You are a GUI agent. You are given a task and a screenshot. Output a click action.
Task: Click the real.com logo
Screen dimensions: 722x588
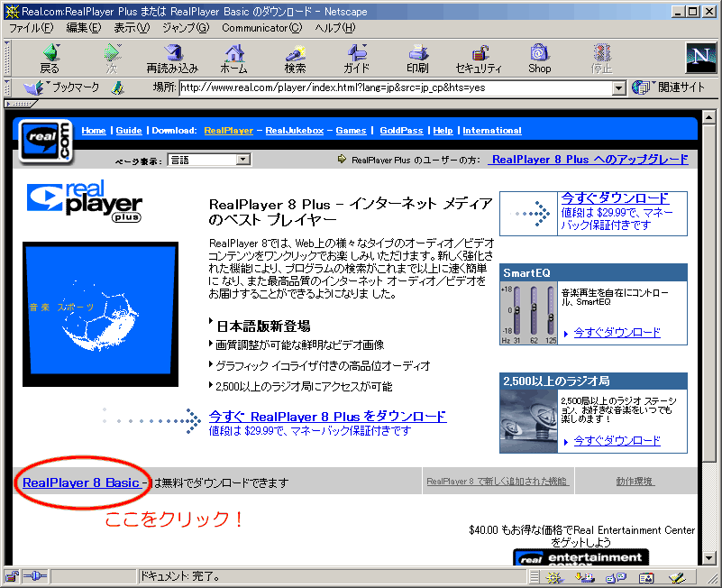46,142
